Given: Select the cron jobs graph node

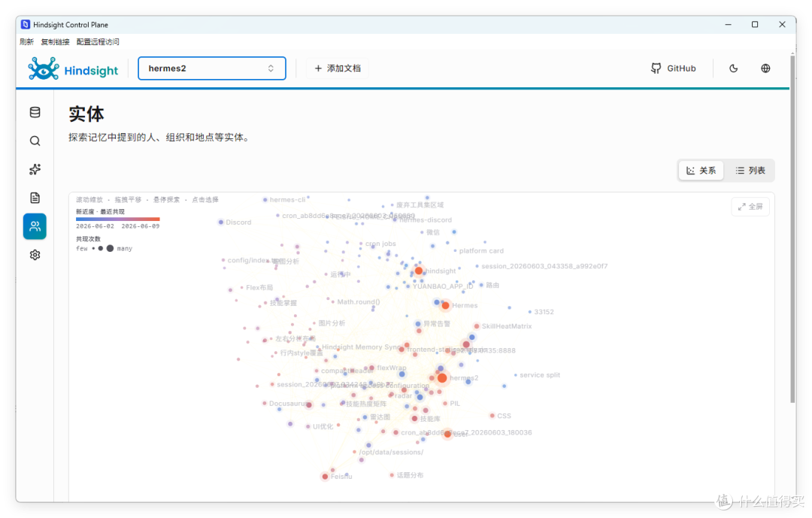Looking at the screenshot, I should [x=361, y=244].
